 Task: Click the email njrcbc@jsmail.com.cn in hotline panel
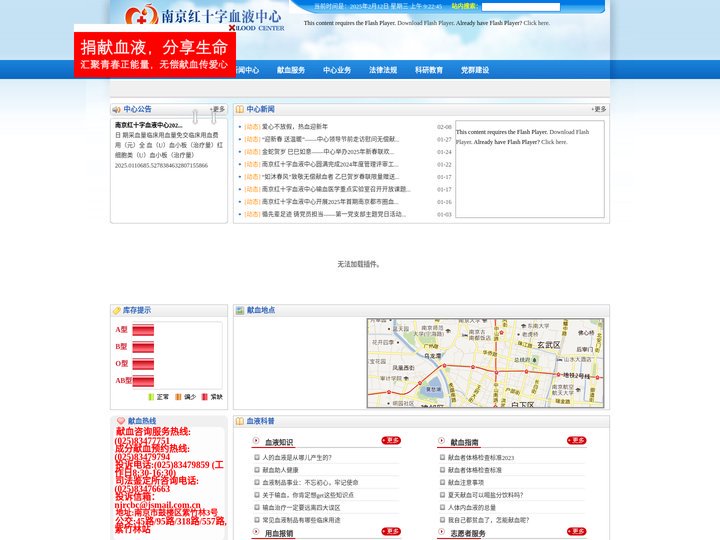[x=158, y=505]
